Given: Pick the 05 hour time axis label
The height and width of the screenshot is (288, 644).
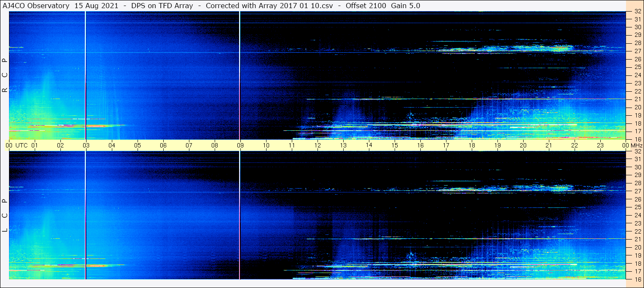Looking at the screenshot, I should [137, 145].
